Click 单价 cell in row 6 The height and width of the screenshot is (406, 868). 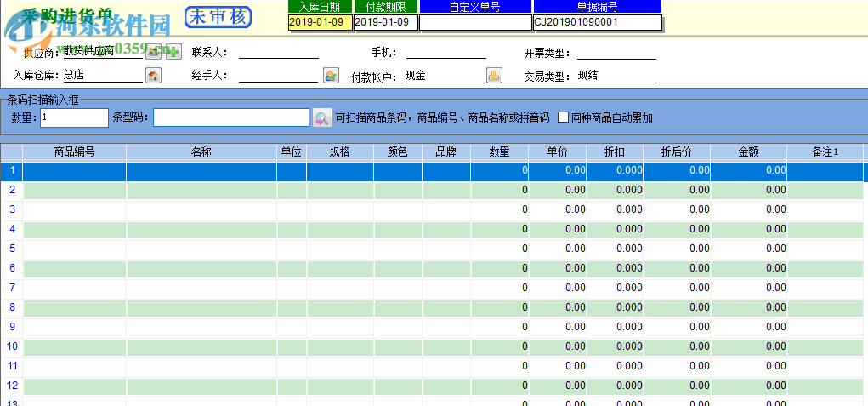point(558,269)
